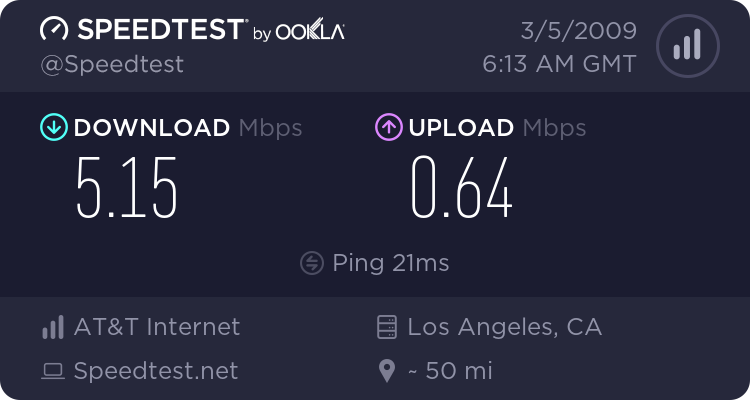Screen dimensions: 750x400
Task: Click the laptop icon beside Speedtest.net
Action: click(x=52, y=372)
